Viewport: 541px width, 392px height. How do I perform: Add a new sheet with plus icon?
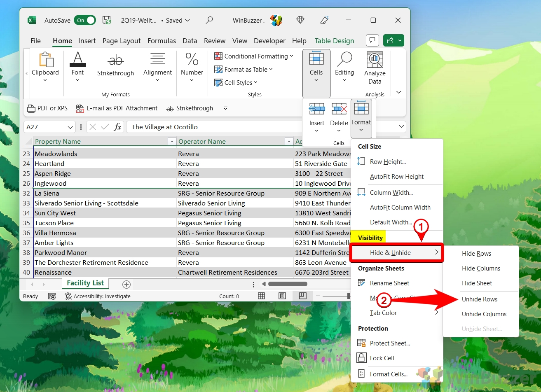tap(126, 284)
